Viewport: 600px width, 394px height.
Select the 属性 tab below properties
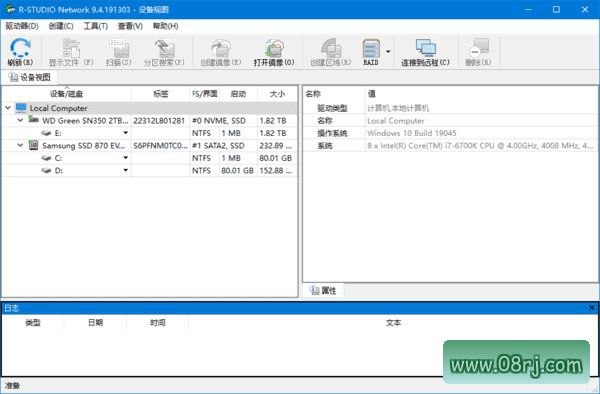click(x=323, y=290)
